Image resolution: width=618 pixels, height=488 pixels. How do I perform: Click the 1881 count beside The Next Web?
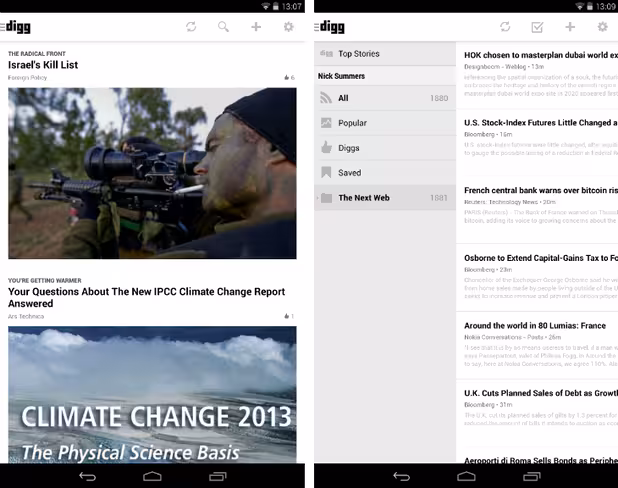[439, 198]
